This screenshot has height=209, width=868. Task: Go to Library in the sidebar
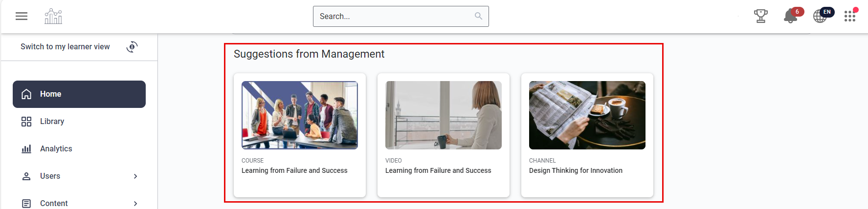tap(52, 122)
